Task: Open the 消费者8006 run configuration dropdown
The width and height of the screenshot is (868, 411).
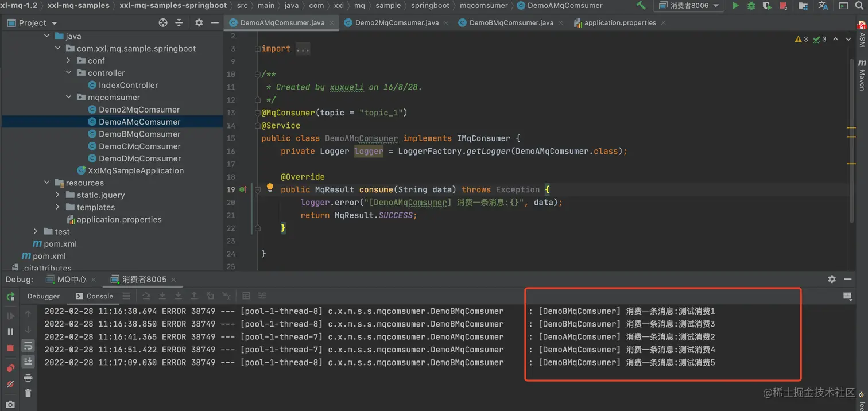Action: [689, 6]
